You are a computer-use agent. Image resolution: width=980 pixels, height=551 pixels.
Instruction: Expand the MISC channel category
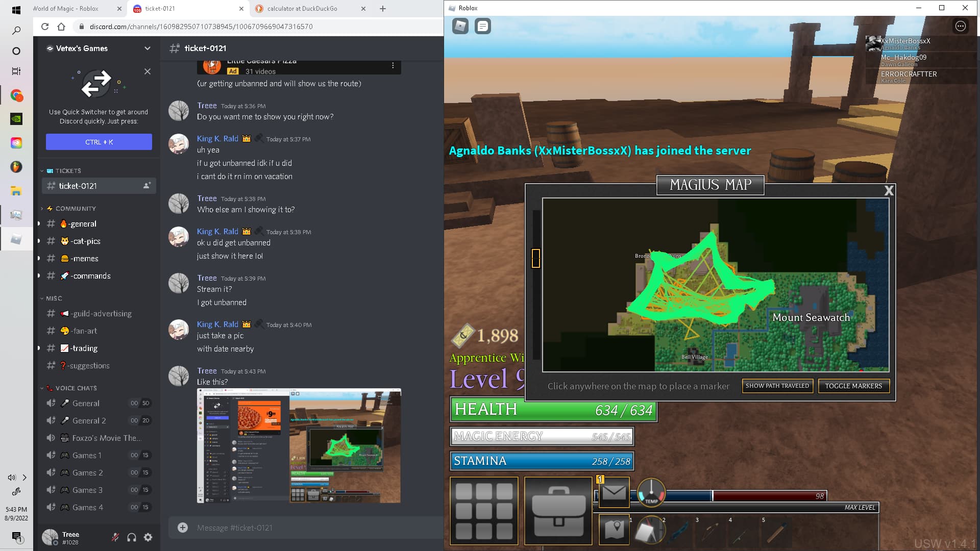[x=54, y=298]
